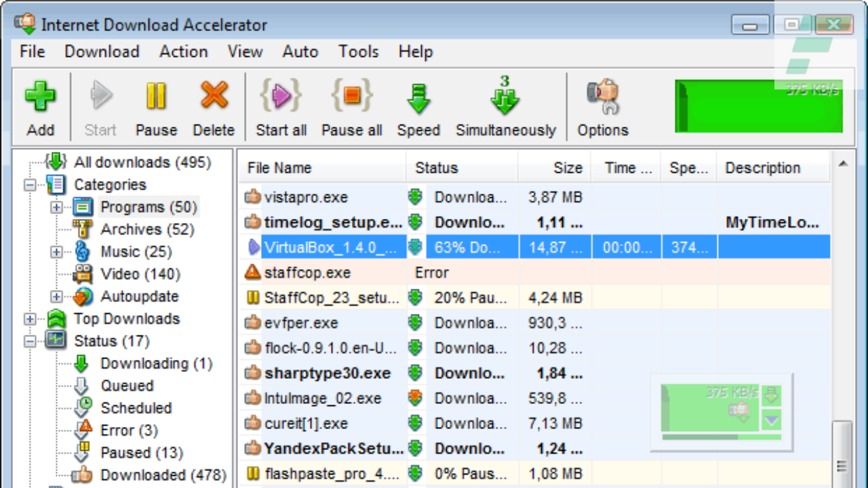Select the cureit[1].exe row
The image size is (868, 488).
[x=534, y=424]
